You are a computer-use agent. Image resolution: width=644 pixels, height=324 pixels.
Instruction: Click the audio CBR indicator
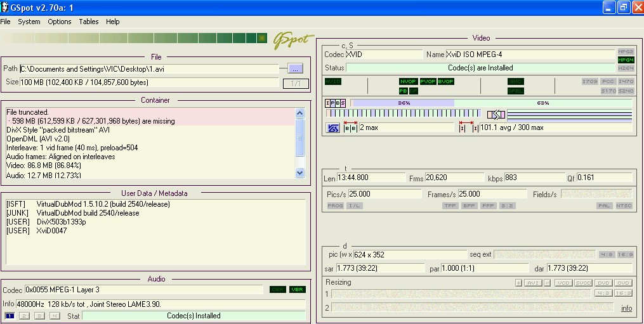(x=278, y=290)
